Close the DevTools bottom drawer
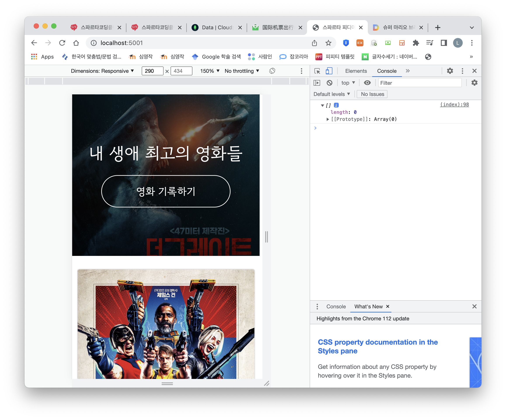This screenshot has height=420, width=506. (475, 306)
